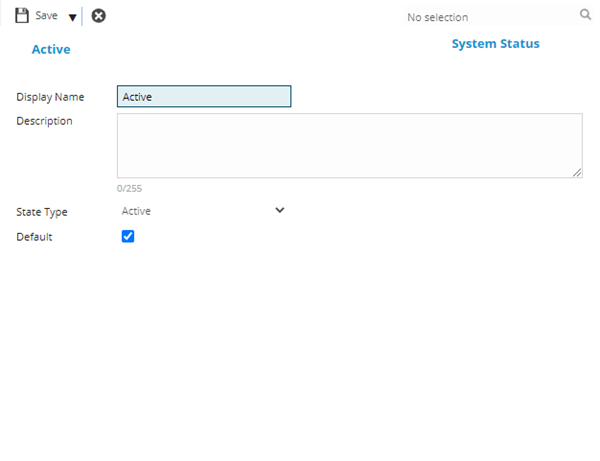The image size is (600, 461).
Task: Click the 'System Status' heading
Action: (x=495, y=44)
